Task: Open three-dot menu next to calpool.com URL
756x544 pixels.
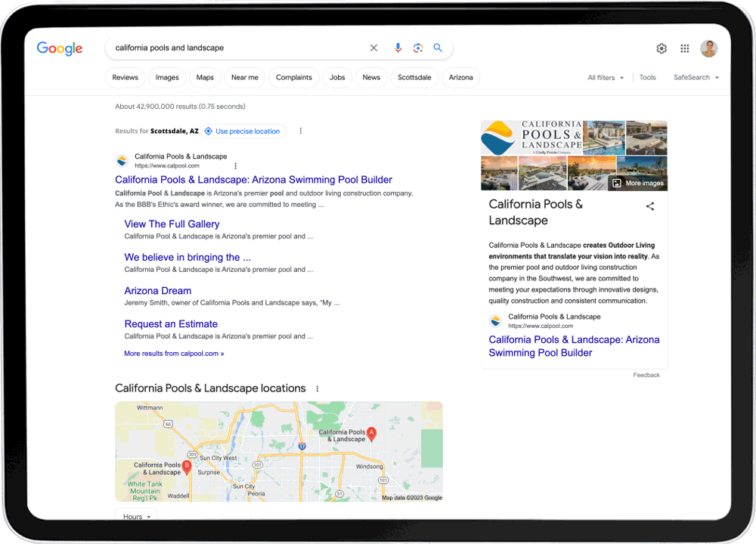Action: click(235, 165)
